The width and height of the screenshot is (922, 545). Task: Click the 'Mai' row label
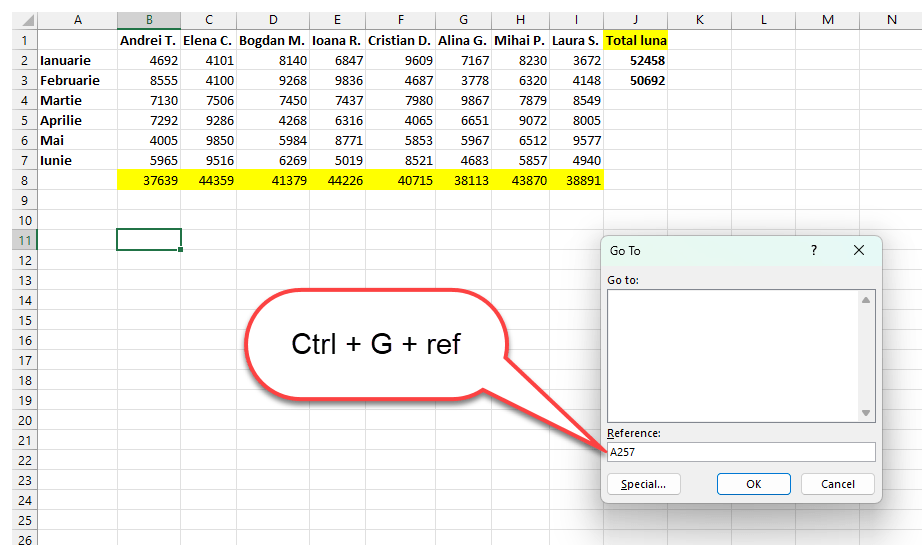coord(78,141)
